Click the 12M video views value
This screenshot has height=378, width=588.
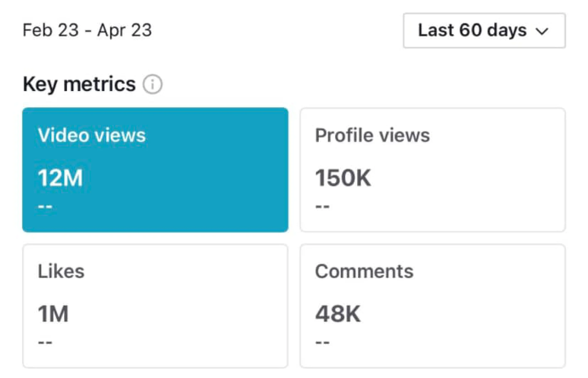point(60,178)
